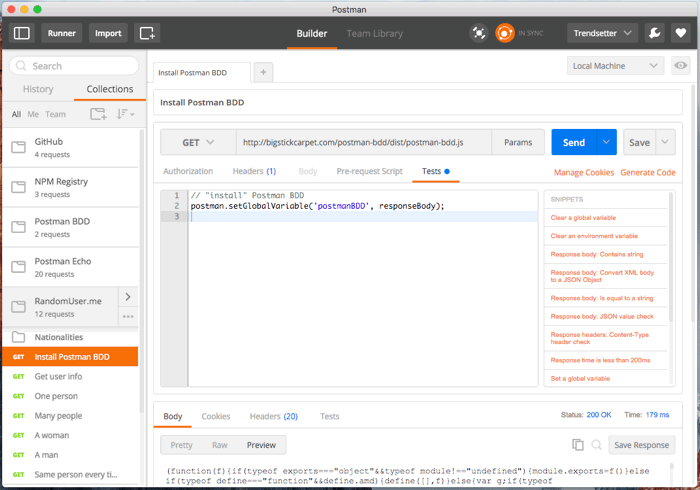Switch response view to Pretty
This screenshot has height=490, width=700.
[181, 445]
